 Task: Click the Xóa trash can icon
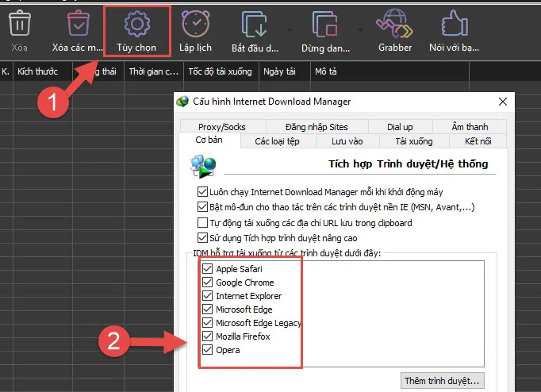(x=20, y=25)
